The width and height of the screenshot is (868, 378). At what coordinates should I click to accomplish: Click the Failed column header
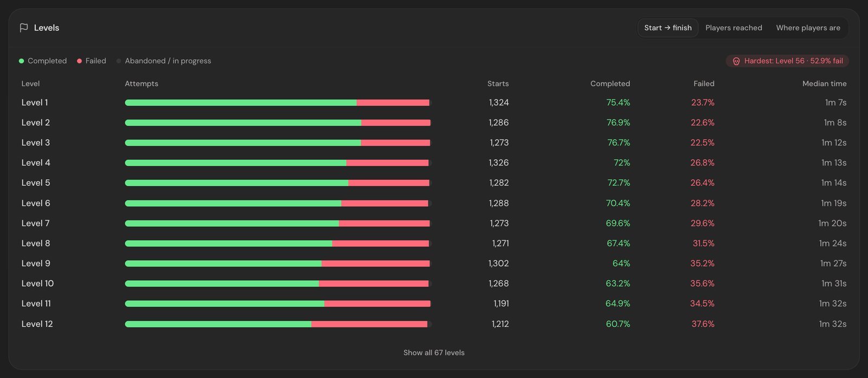click(704, 84)
